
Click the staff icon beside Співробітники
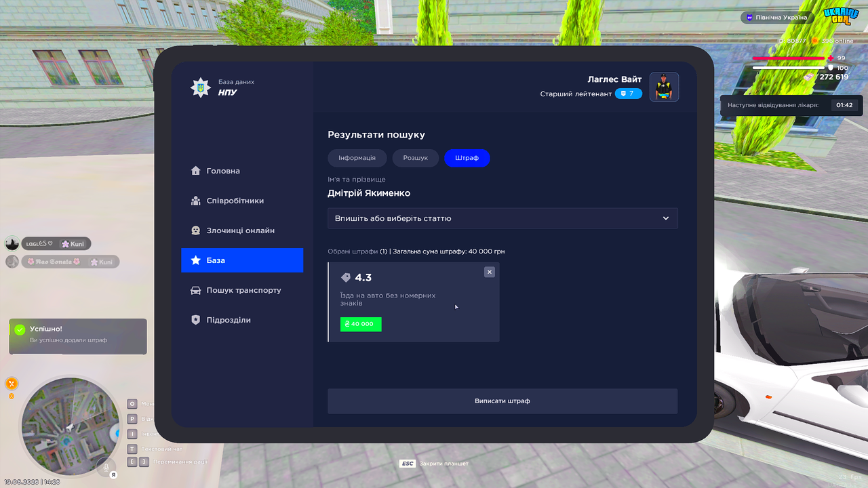coord(196,201)
